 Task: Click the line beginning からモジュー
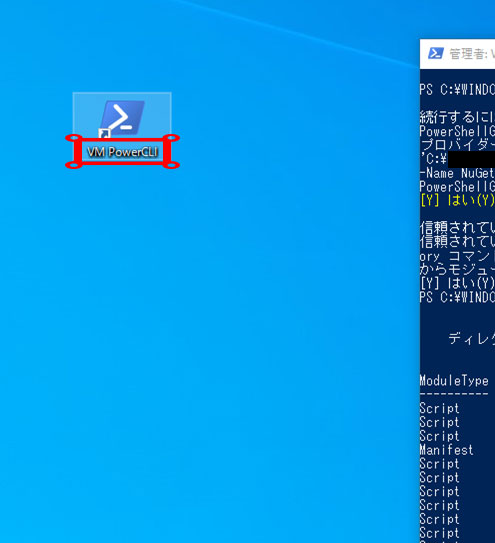[457, 269]
